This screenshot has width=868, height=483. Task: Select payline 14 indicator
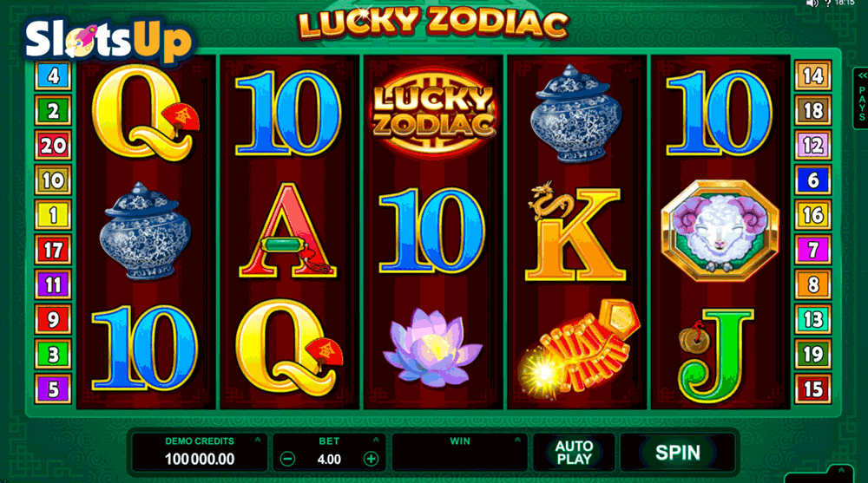813,75
